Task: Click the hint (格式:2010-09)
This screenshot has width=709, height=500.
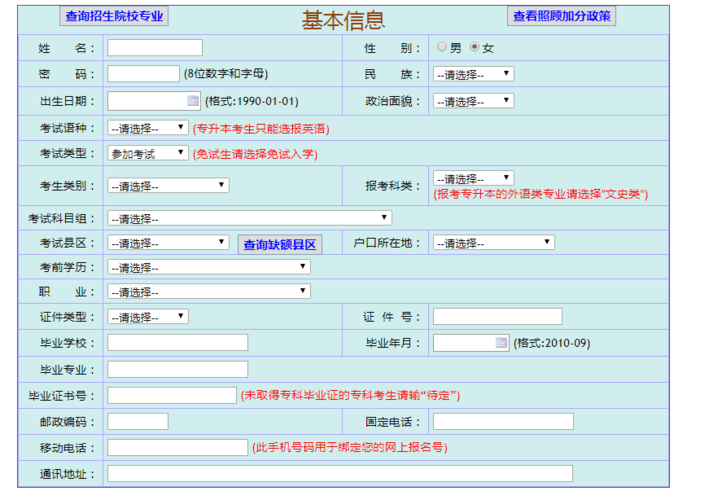Action: (x=552, y=343)
